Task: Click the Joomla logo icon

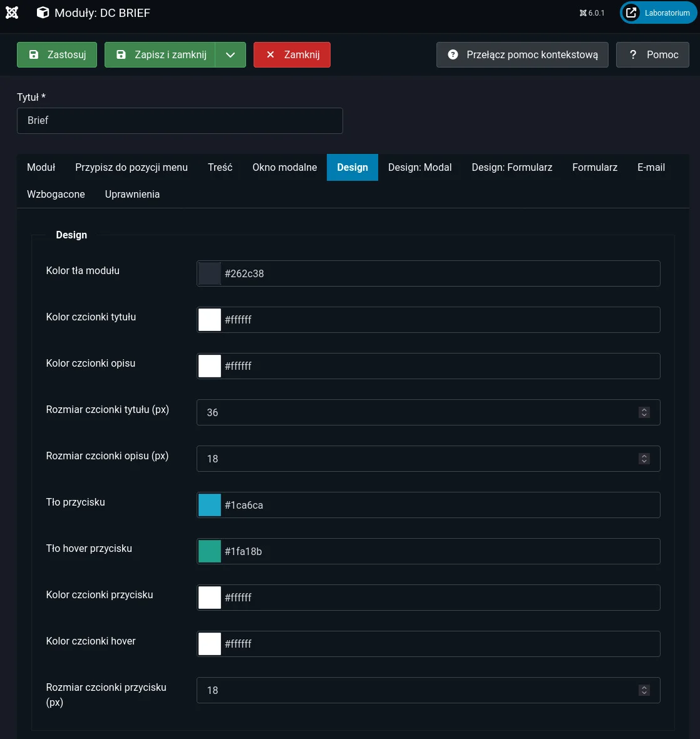Action: coord(12,13)
